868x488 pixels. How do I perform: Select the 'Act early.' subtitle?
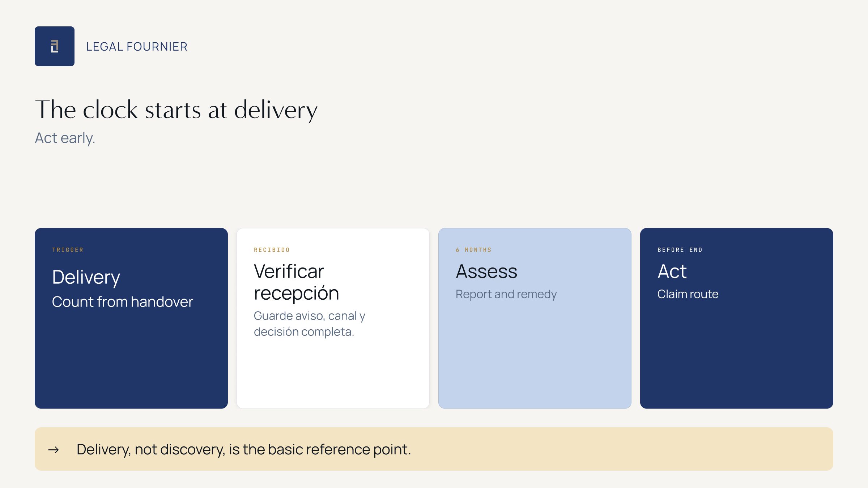(65, 138)
